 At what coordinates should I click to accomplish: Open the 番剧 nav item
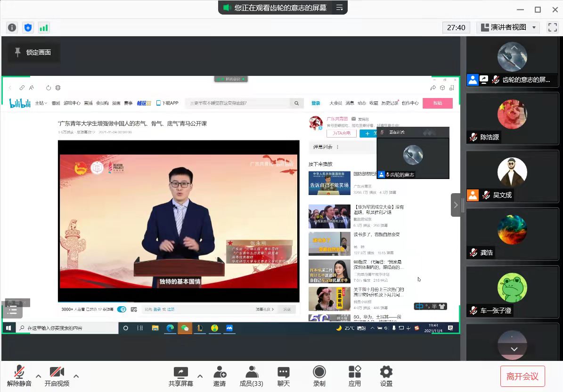[x=56, y=103]
